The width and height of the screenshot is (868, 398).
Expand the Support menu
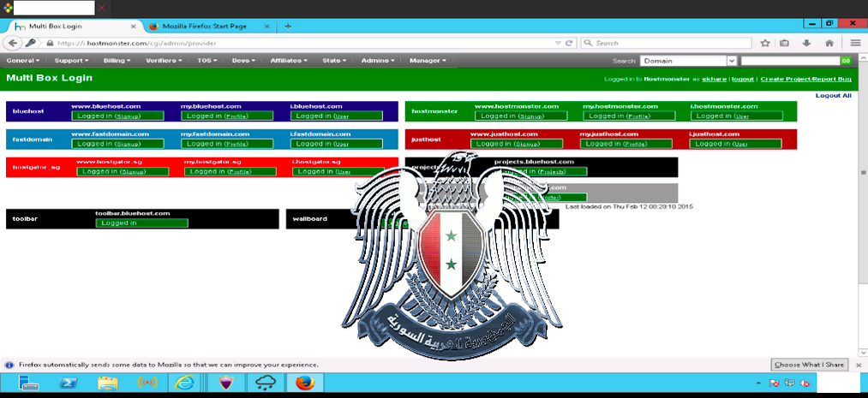pyautogui.click(x=71, y=61)
